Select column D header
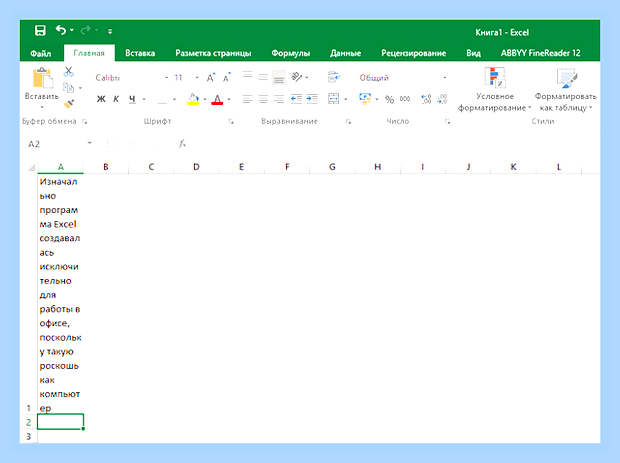620x463 pixels. 196,167
